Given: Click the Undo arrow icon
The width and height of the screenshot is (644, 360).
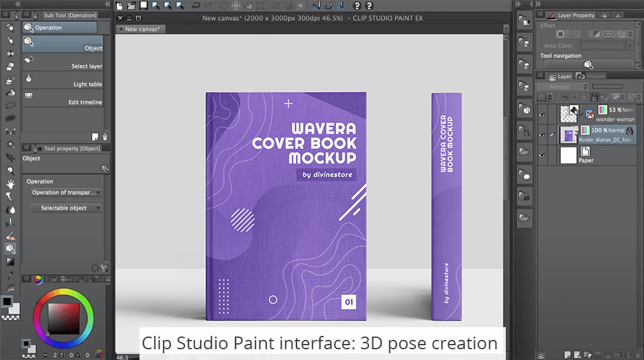Looking at the screenshot, I should 196,6.
